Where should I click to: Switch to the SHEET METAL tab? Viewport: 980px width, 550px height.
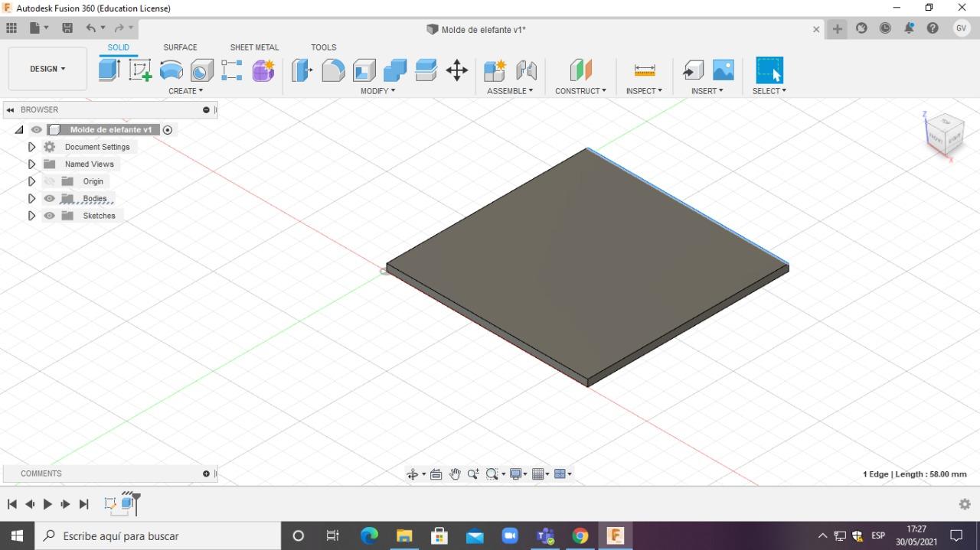click(254, 47)
